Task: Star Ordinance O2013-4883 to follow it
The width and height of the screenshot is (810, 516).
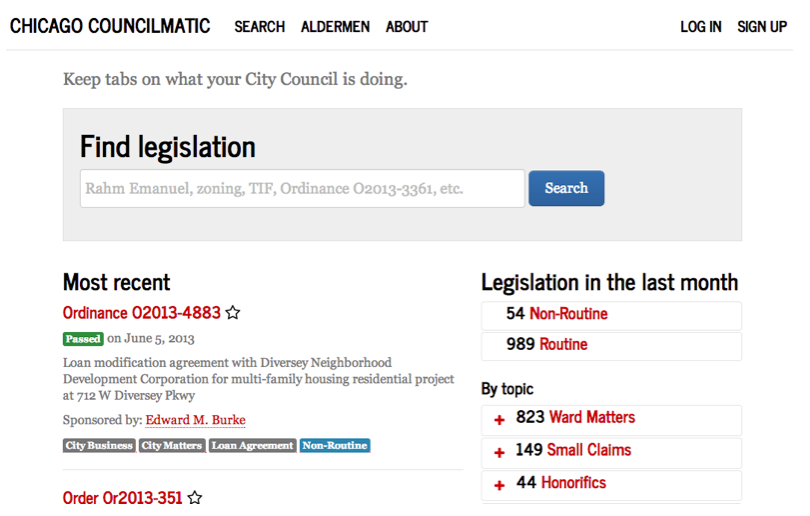Action: (233, 313)
